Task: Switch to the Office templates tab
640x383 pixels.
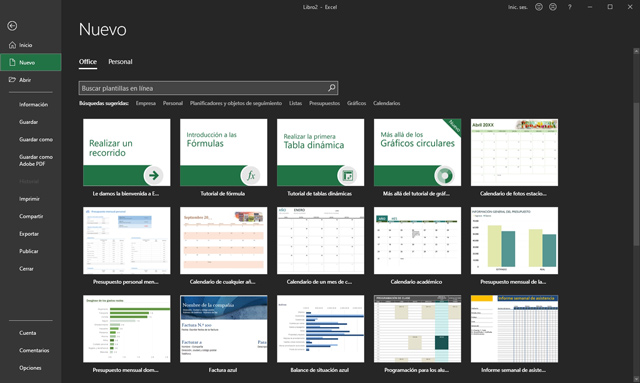Action: [88, 62]
